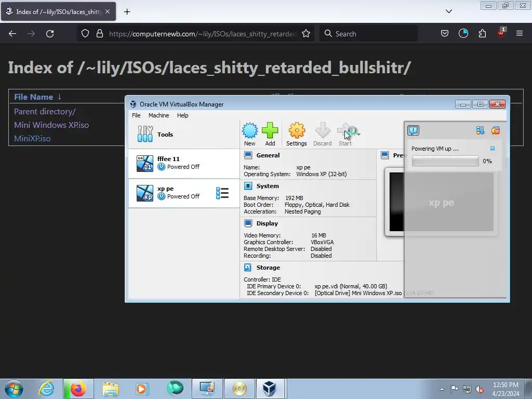Viewport: 532px width, 399px height.
Task: Open the File menu in VirtualBox
Action: [136, 115]
